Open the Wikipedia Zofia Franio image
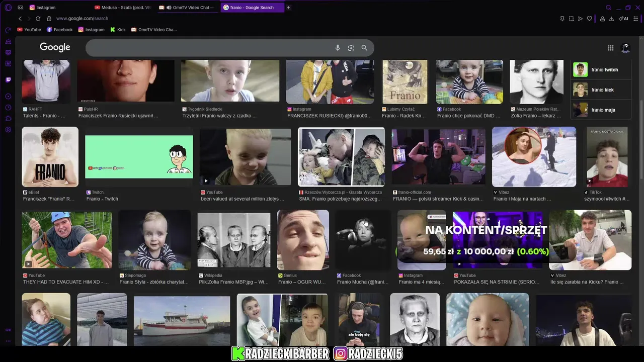This screenshot has height=362, width=644. coord(234,240)
